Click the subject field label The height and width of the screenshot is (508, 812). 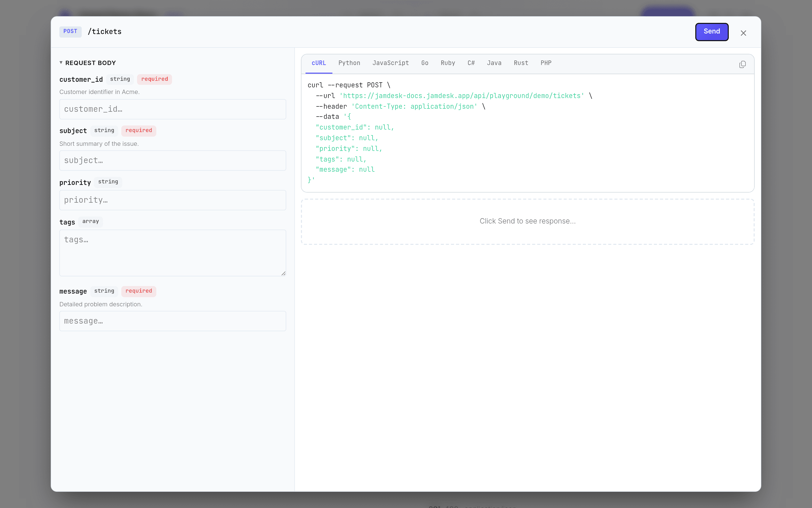(x=73, y=131)
